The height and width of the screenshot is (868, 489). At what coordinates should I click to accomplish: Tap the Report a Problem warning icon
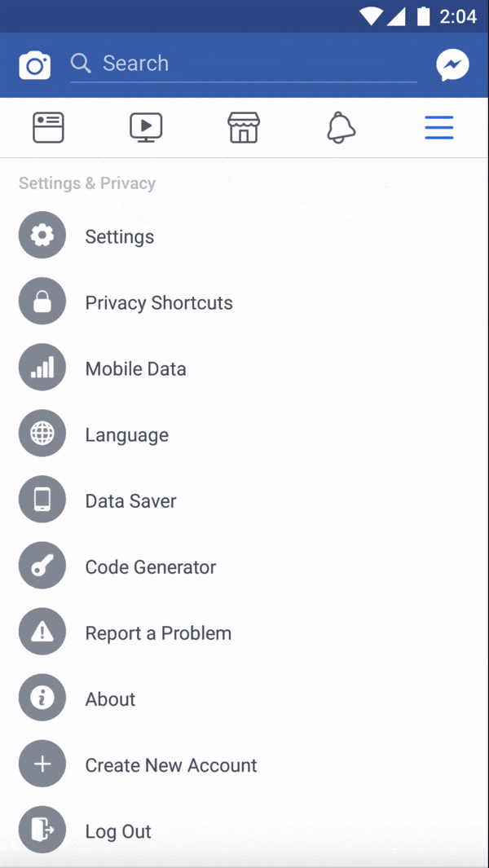click(x=42, y=632)
